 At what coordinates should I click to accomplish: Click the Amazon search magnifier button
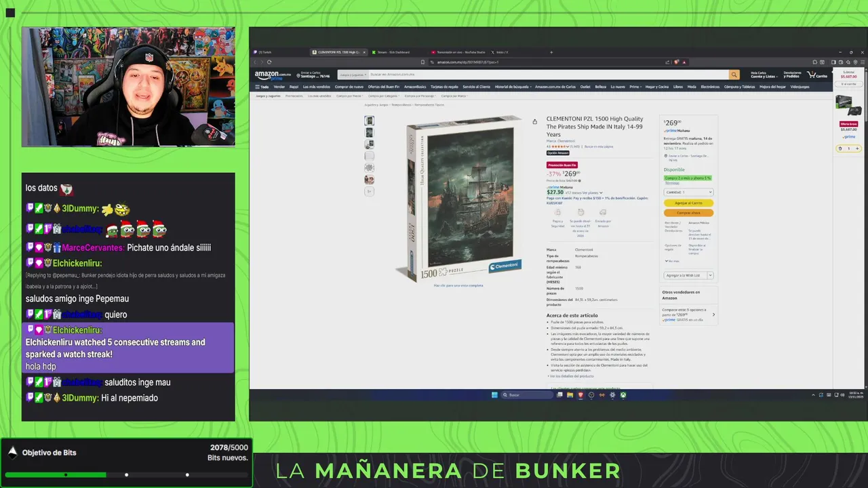tap(734, 75)
